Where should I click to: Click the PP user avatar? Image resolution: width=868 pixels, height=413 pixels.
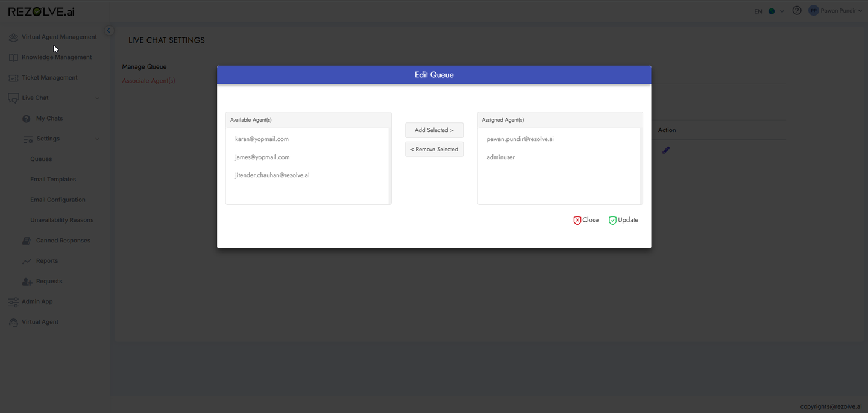(x=814, y=11)
